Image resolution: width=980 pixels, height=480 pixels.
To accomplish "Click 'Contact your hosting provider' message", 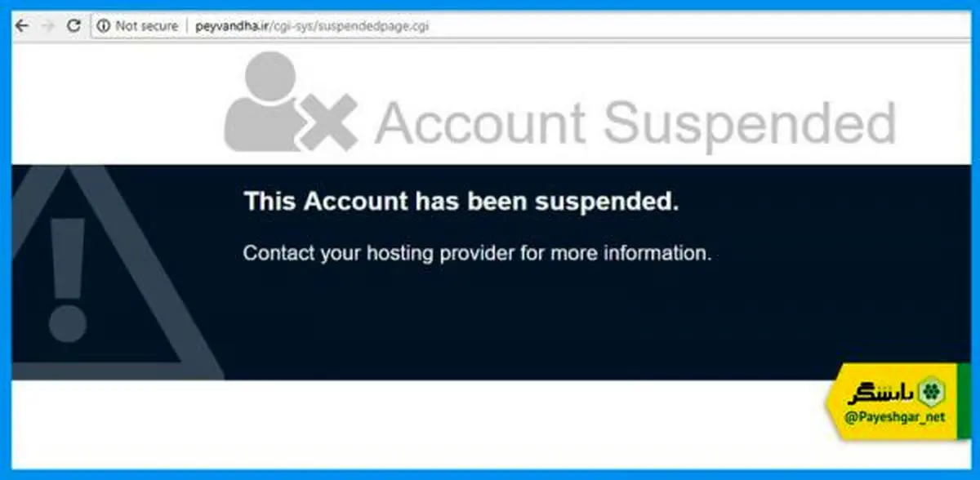I will (x=477, y=253).
